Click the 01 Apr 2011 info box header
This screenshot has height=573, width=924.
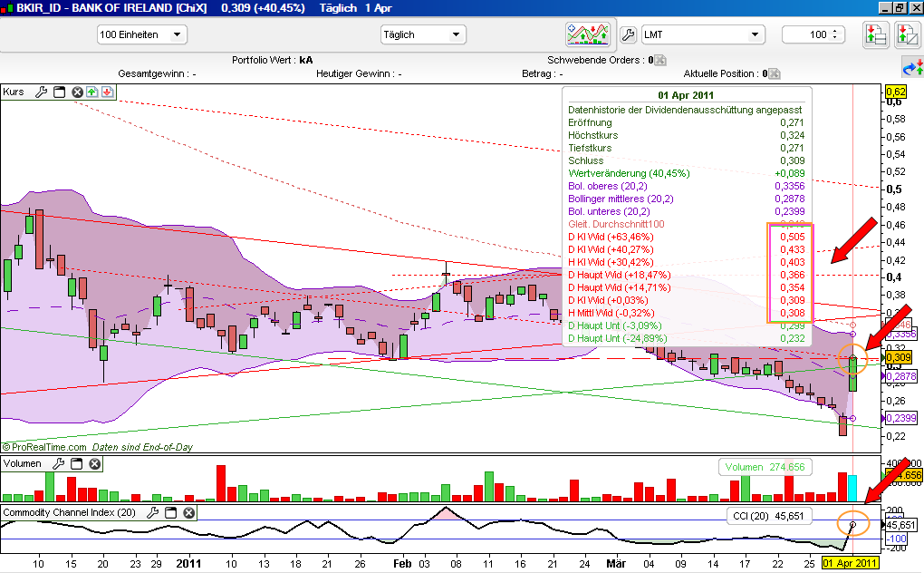click(x=686, y=95)
